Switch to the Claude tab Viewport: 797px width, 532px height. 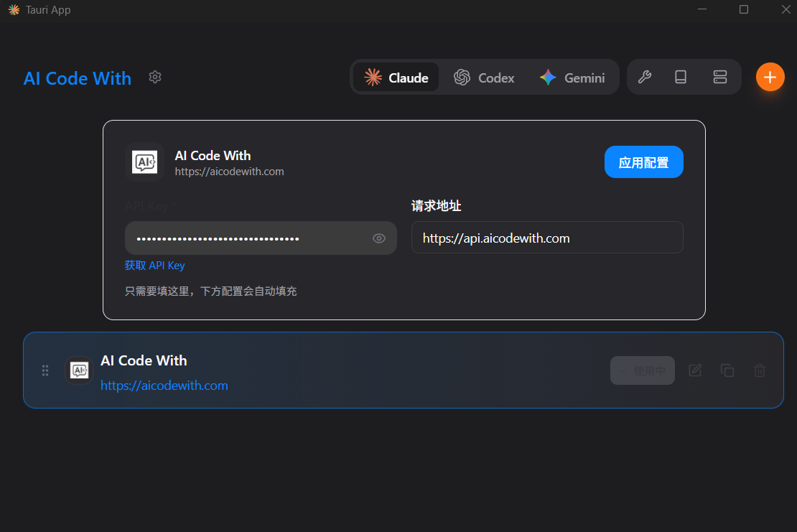click(x=396, y=78)
